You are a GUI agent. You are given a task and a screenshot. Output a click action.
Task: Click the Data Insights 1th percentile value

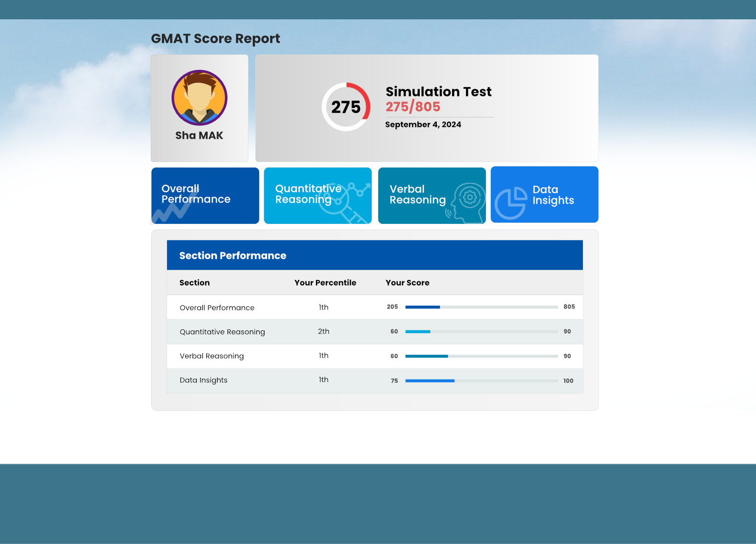click(x=324, y=380)
